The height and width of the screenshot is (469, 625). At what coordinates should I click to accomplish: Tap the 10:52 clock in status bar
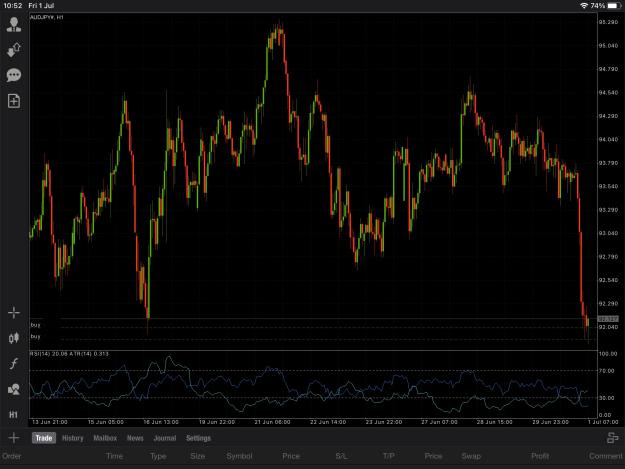(13, 6)
